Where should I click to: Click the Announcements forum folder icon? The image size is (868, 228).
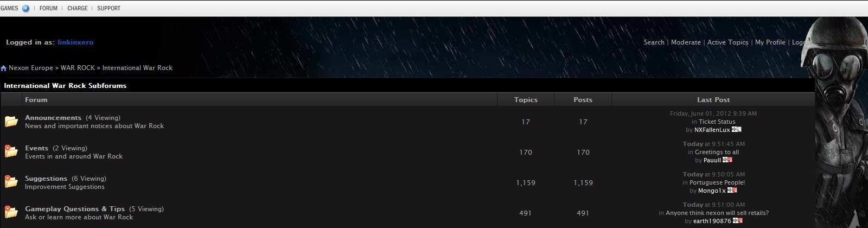click(11, 121)
